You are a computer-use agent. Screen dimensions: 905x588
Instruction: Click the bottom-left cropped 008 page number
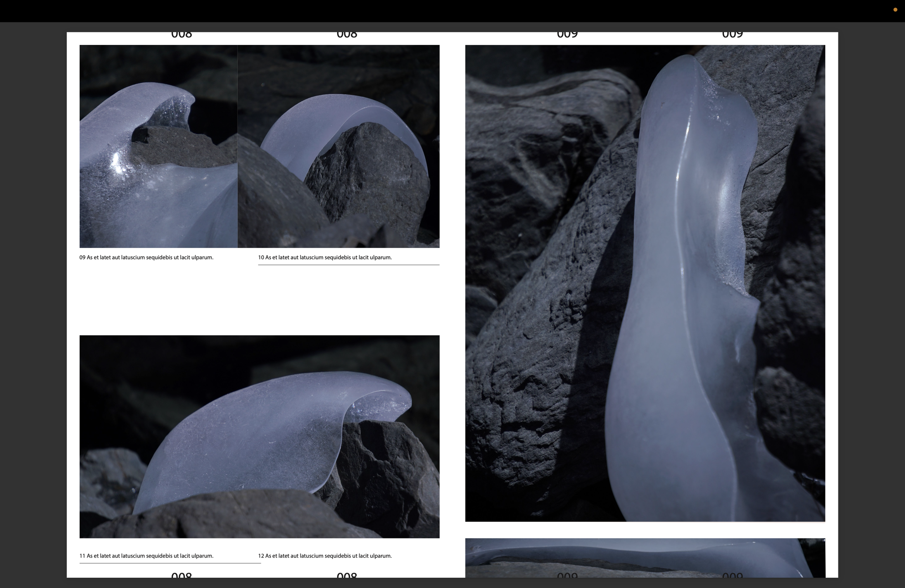pyautogui.click(x=181, y=575)
